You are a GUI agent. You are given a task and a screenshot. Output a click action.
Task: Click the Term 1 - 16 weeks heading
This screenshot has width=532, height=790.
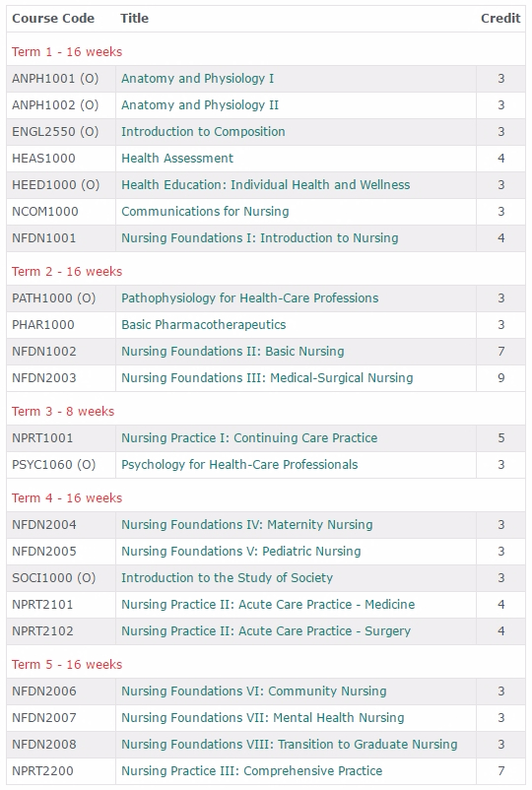(67, 52)
